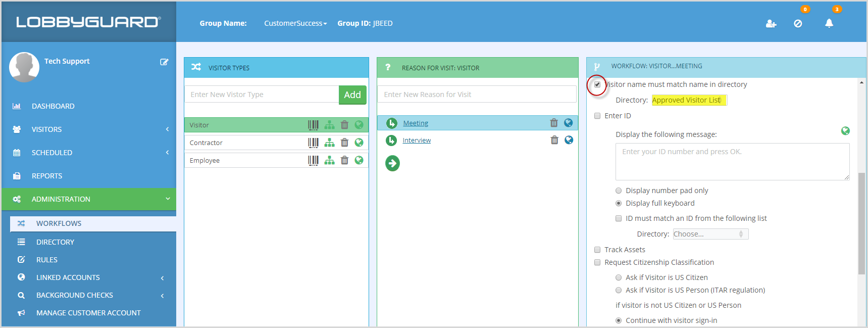Open the Interview reason link
This screenshot has height=328, width=868.
[x=417, y=140]
